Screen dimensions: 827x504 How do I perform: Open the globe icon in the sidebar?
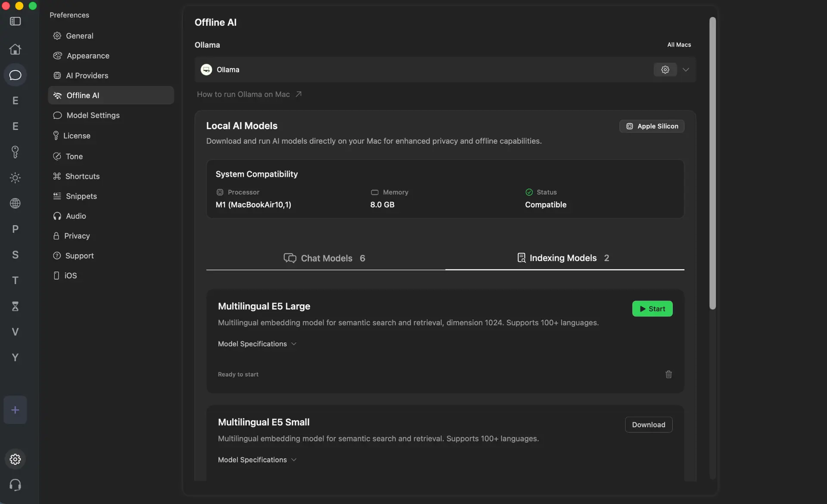coord(16,203)
